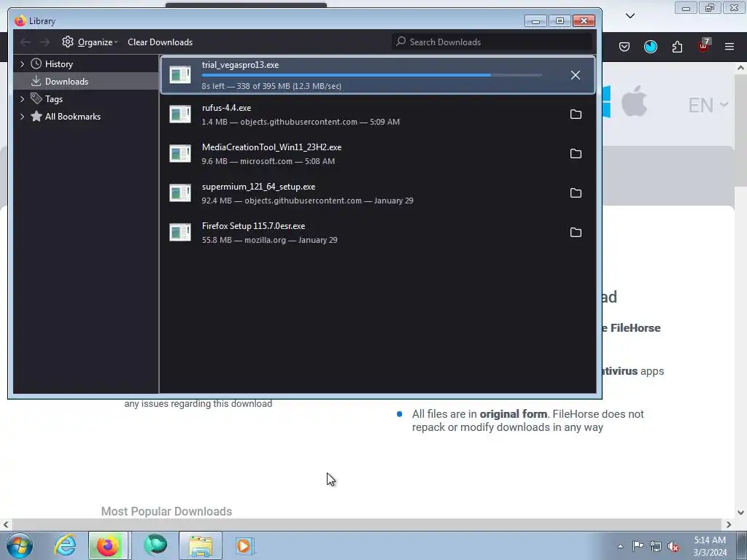
Task: Click the network tray icon
Action: point(656,546)
